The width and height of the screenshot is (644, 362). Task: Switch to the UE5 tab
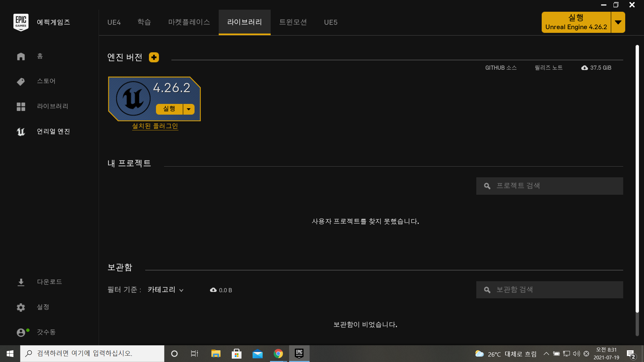pos(331,22)
